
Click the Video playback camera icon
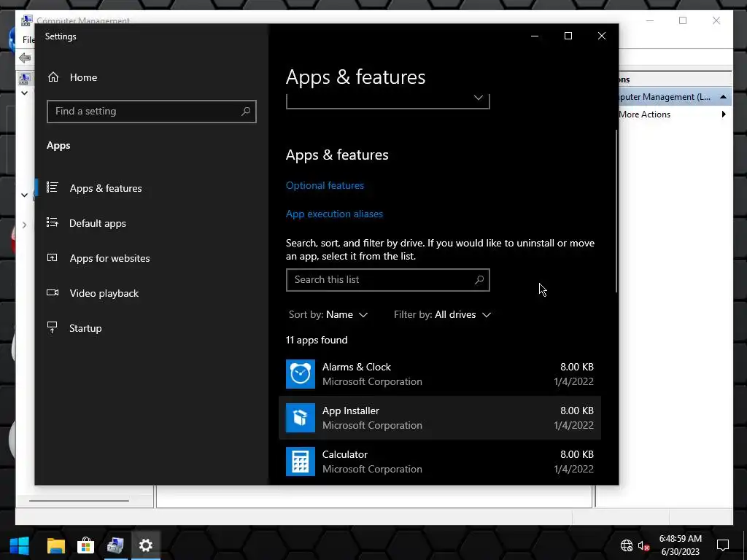click(x=53, y=292)
